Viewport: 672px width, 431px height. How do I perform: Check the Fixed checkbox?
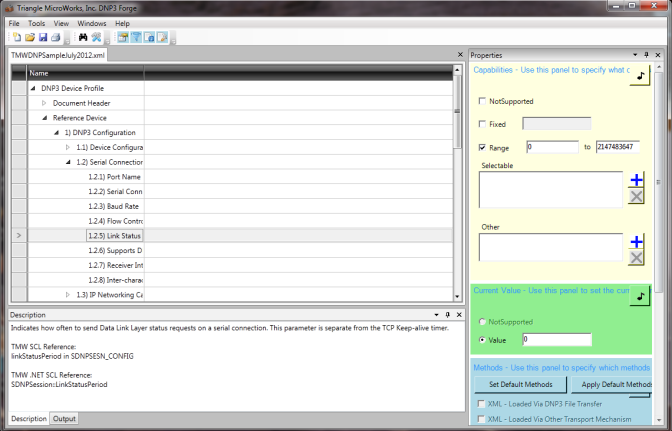[483, 124]
